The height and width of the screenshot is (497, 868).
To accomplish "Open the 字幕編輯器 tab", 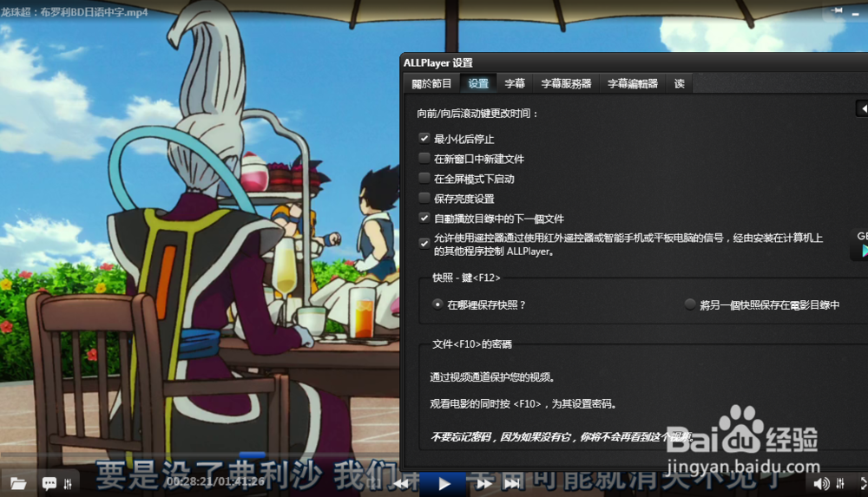I will point(633,83).
